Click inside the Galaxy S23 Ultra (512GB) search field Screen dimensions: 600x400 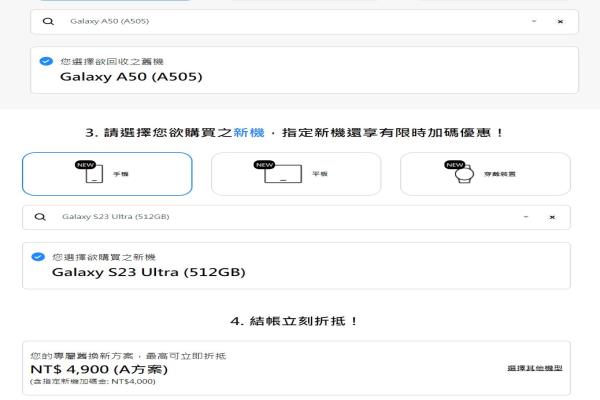tap(296, 217)
